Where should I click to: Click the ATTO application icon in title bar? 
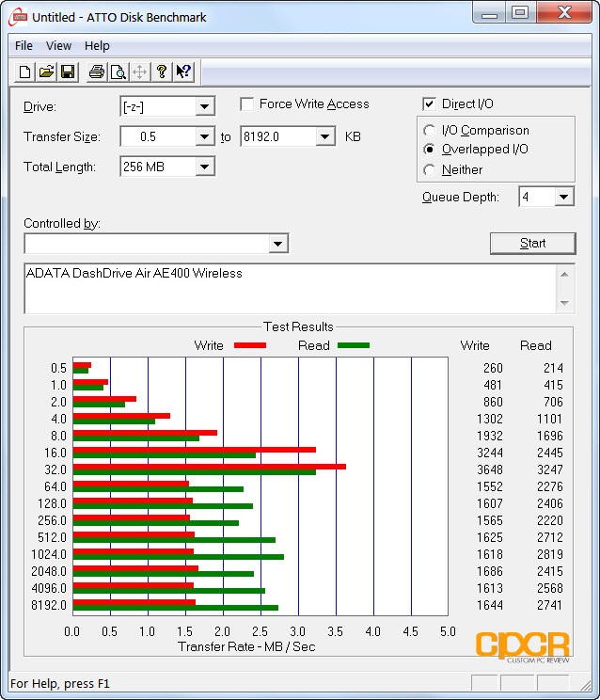coord(18,18)
